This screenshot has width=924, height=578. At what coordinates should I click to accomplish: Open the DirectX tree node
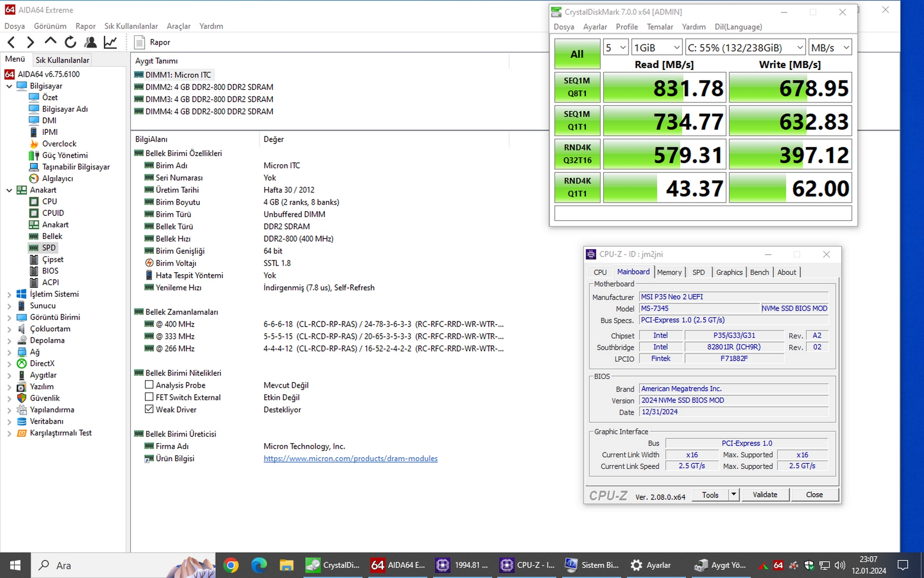42,363
